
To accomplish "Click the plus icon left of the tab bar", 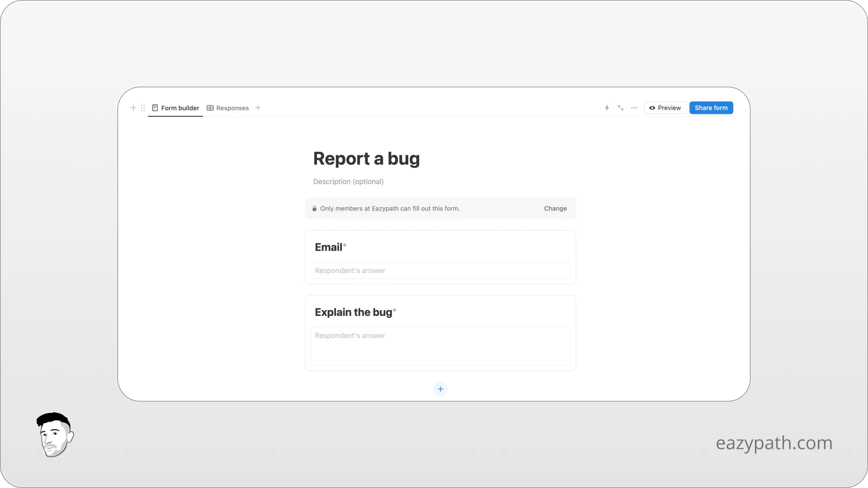I will pyautogui.click(x=132, y=108).
